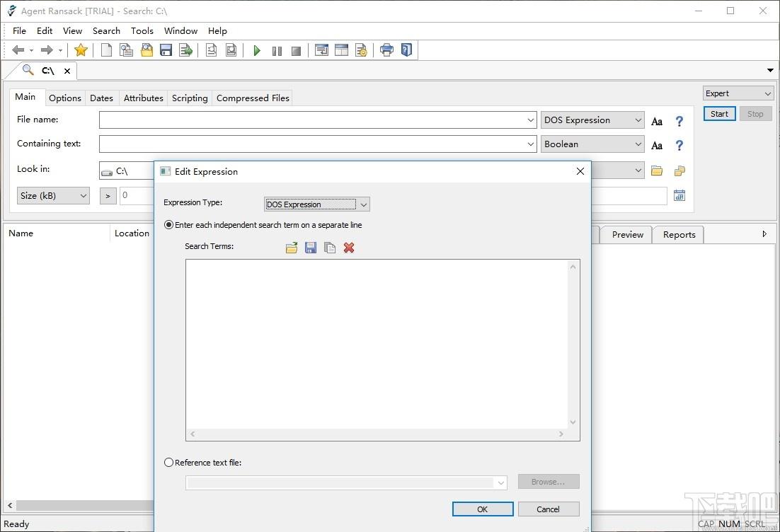Toggle case sensitivity Aa for Containing text

click(x=657, y=145)
